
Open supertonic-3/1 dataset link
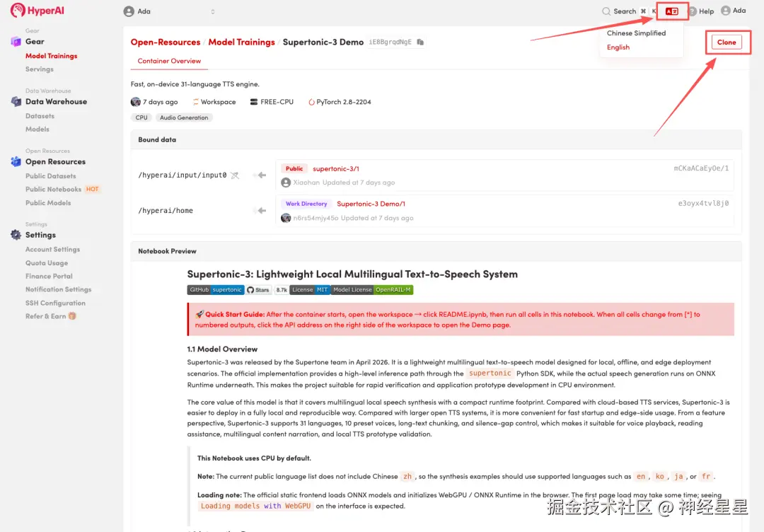coord(336,168)
